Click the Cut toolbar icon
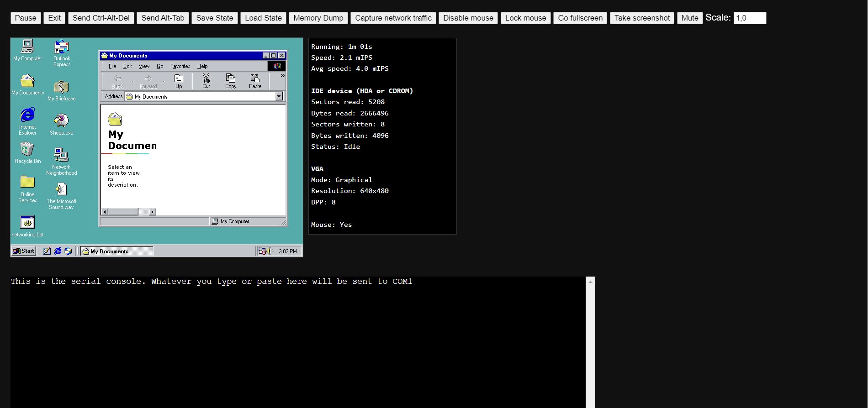Viewport: 868px width, 408px height. (x=206, y=81)
